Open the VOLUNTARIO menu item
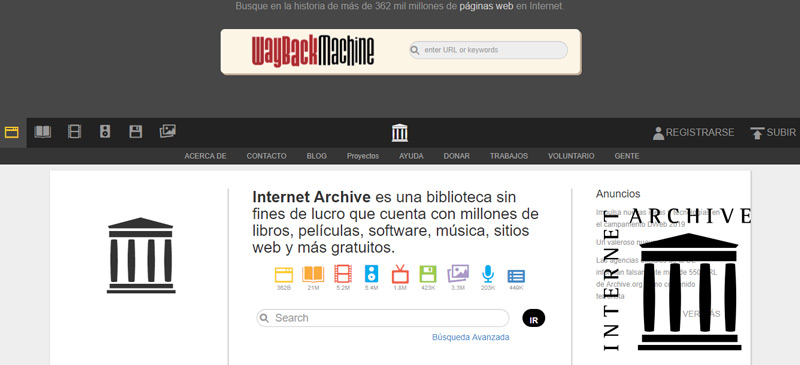The height and width of the screenshot is (365, 800). point(571,156)
